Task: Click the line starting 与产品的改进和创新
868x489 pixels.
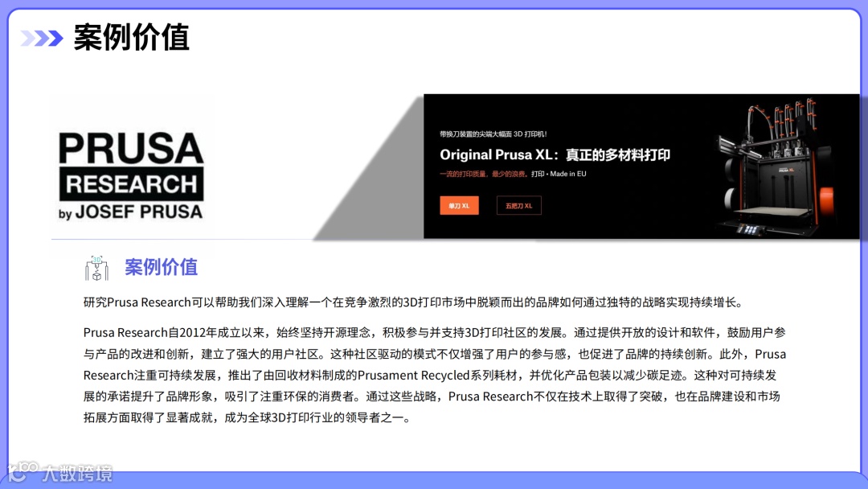Action: coord(435,354)
